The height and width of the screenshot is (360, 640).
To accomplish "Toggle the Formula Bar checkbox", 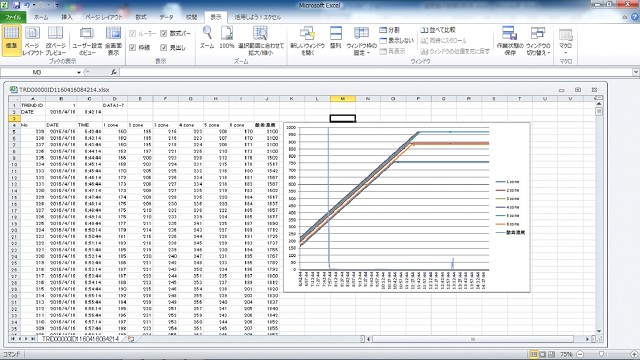I will [164, 33].
